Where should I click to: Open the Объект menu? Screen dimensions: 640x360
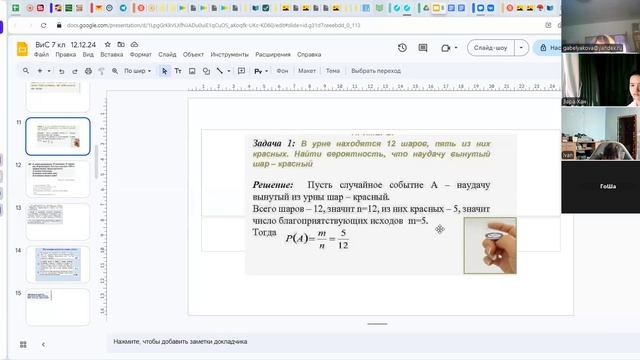(193, 54)
